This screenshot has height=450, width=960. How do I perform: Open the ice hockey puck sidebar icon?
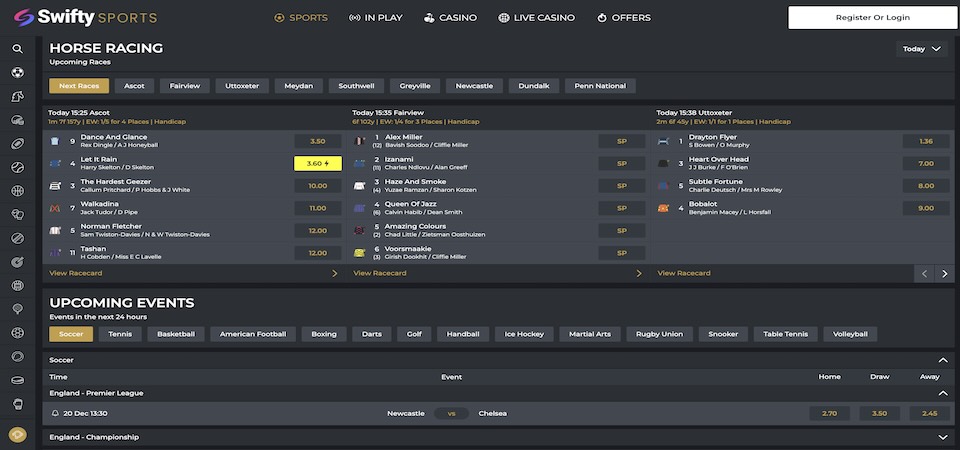(x=18, y=380)
